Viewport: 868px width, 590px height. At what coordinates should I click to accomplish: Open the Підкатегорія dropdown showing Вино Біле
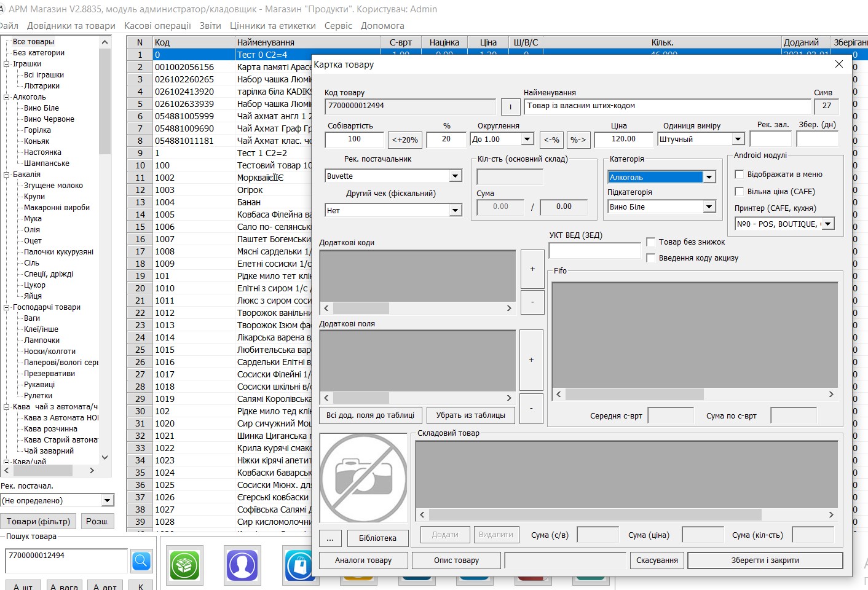pyautogui.click(x=709, y=207)
